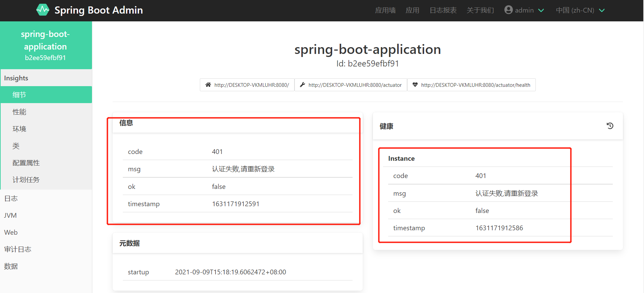Click the admin user avatar icon

tap(508, 10)
